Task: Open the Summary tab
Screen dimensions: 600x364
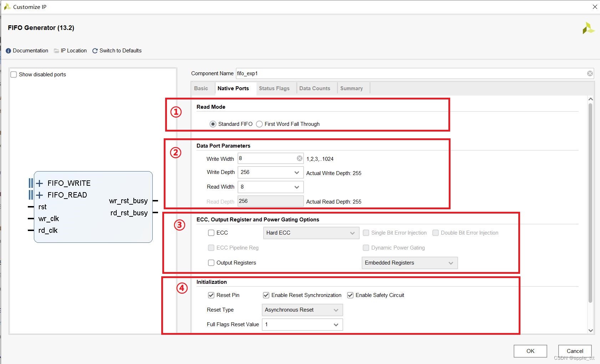Action: click(351, 88)
